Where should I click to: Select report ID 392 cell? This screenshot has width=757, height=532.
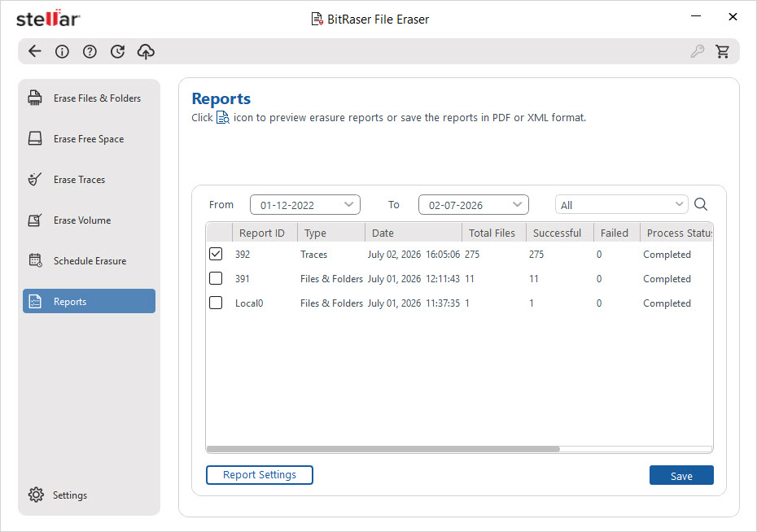[243, 254]
